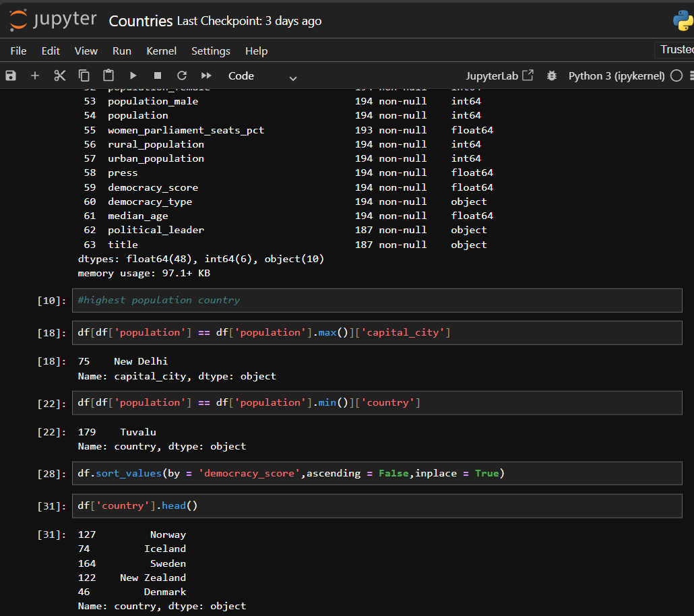
Task: Insert a cell below with the plus icon
Action: [35, 75]
